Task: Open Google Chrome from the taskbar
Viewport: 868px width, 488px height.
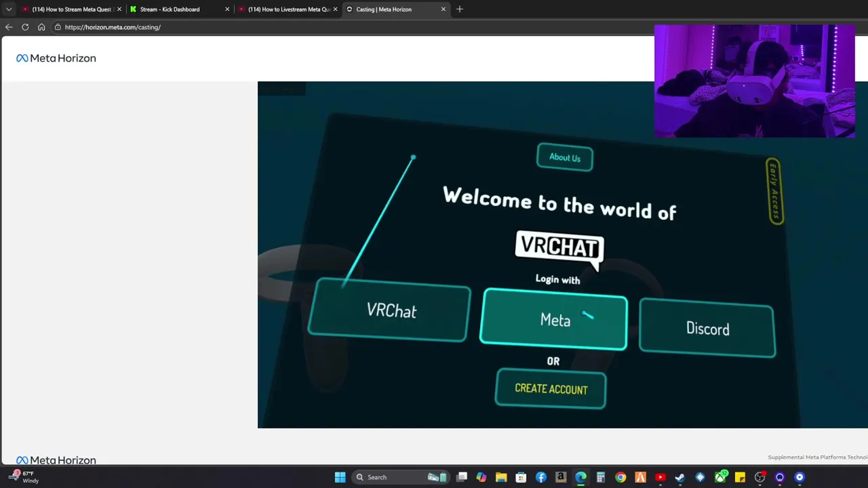Action: click(x=620, y=477)
